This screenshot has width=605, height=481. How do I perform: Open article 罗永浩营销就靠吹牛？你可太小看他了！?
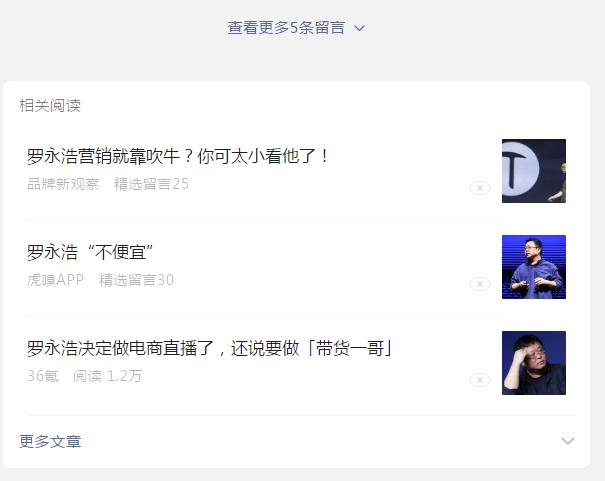pyautogui.click(x=177, y=156)
